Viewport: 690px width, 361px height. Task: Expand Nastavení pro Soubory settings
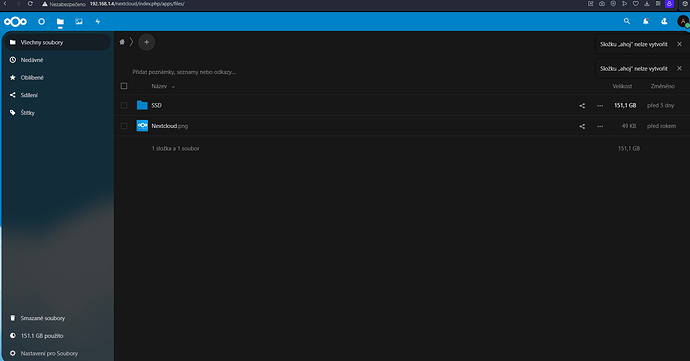pos(57,353)
